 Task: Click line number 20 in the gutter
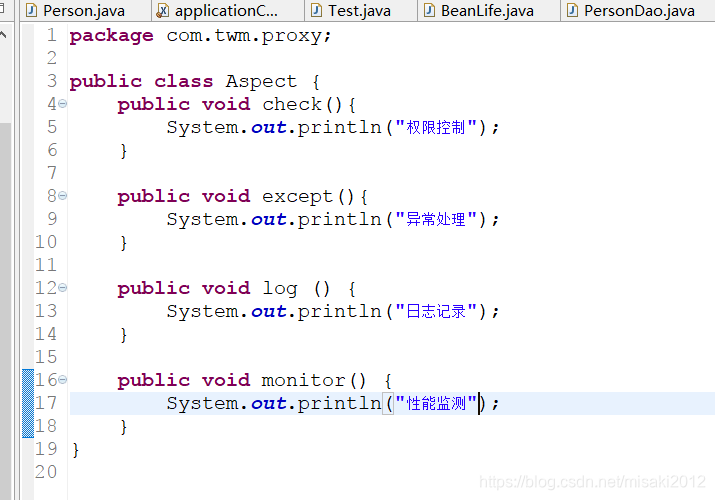[46, 472]
